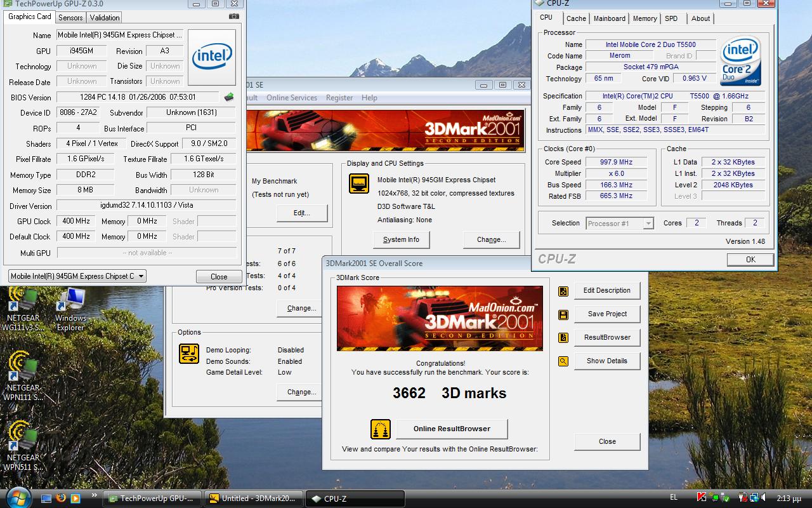Launch Firefox from quick launch
This screenshot has width=812, height=508.
tap(61, 498)
